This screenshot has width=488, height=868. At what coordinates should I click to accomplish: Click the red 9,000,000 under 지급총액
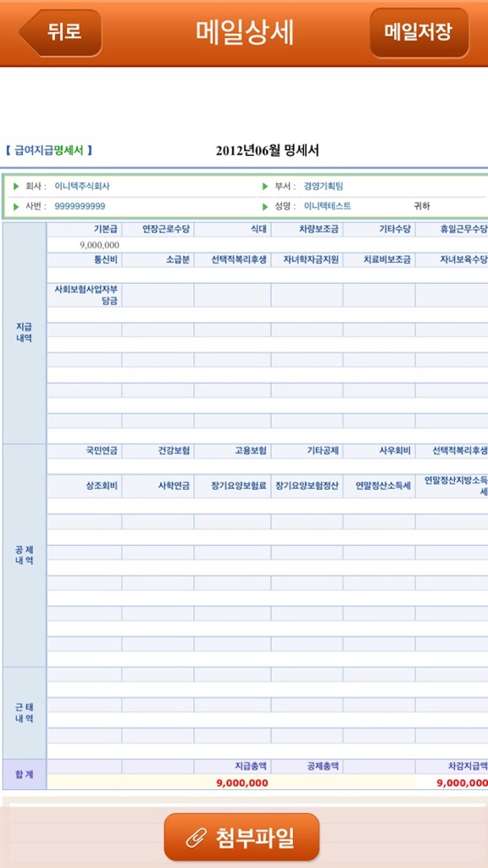[x=242, y=782]
